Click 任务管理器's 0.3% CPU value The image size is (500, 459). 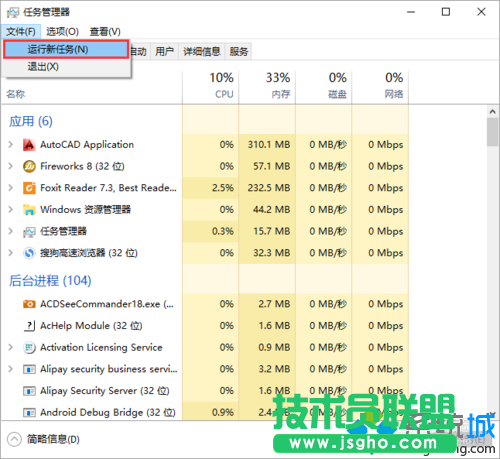pos(223,231)
